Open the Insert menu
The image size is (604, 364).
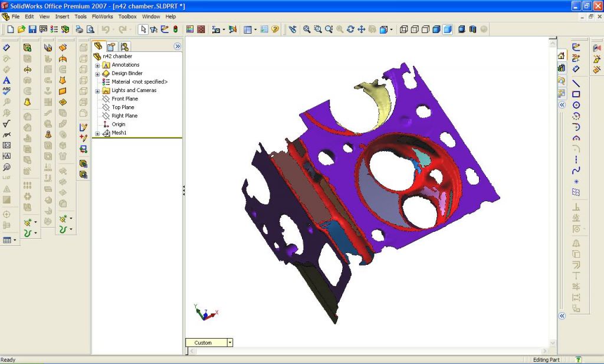tap(62, 17)
